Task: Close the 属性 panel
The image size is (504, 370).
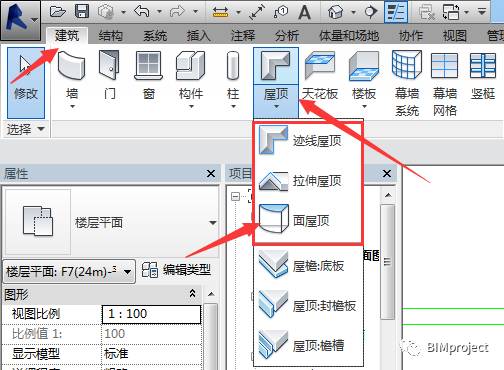Action: (x=211, y=173)
